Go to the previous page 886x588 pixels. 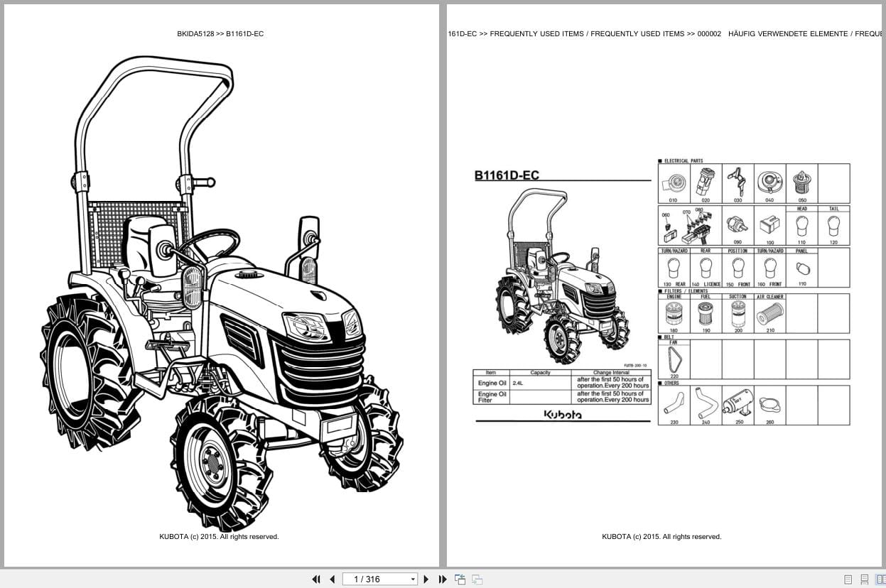(332, 579)
